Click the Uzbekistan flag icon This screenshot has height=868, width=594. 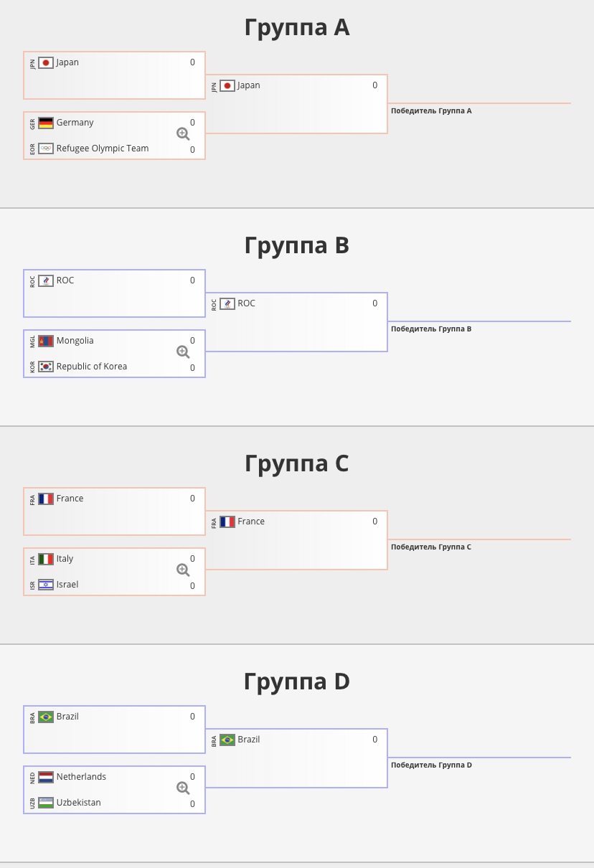click(46, 803)
